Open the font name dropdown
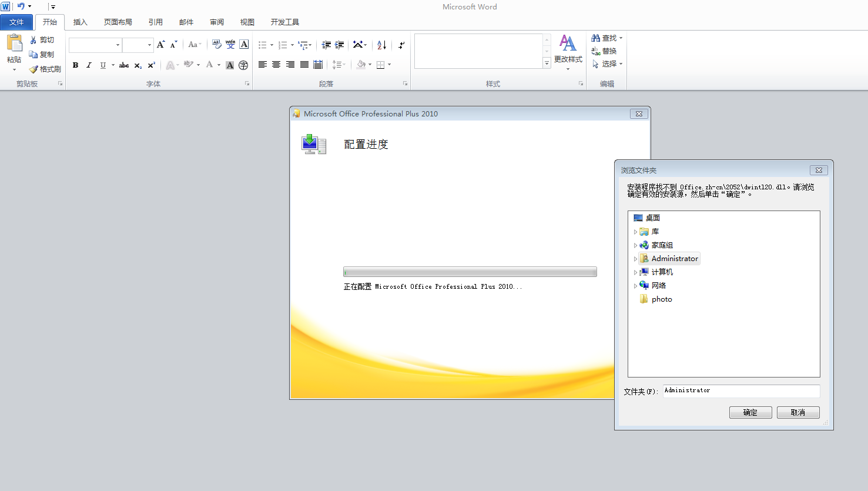868x491 pixels. pyautogui.click(x=118, y=45)
